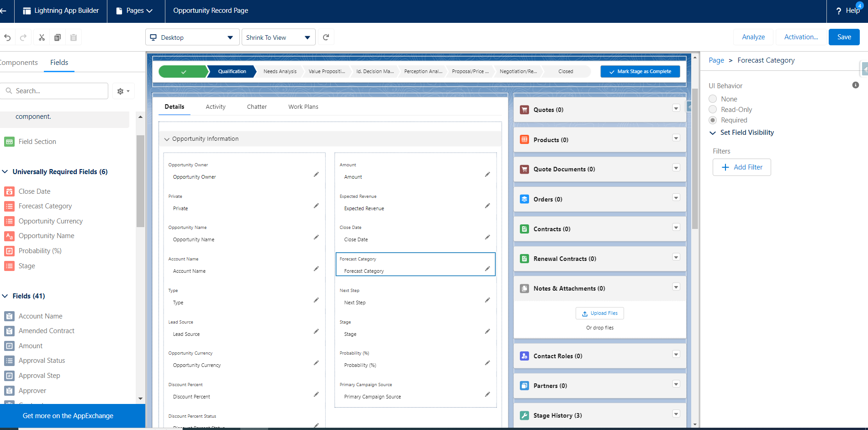Open the Desktop form factor dropdown

(192, 37)
